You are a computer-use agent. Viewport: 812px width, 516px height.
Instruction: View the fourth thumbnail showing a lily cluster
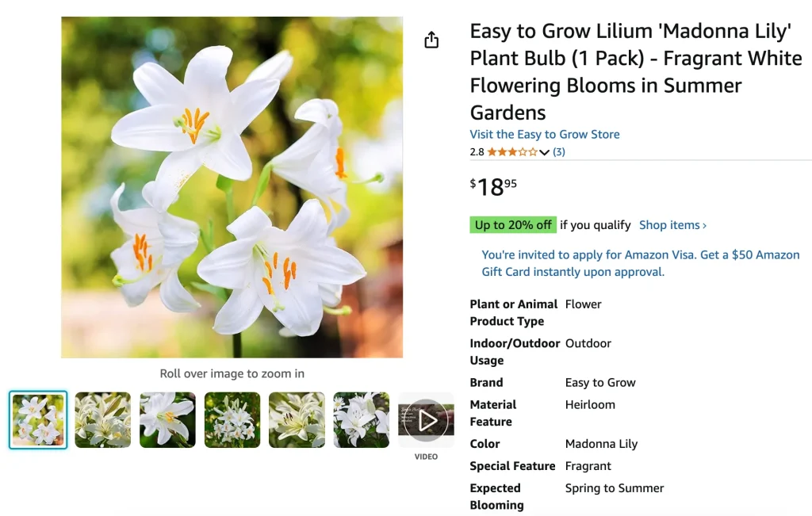tap(232, 420)
